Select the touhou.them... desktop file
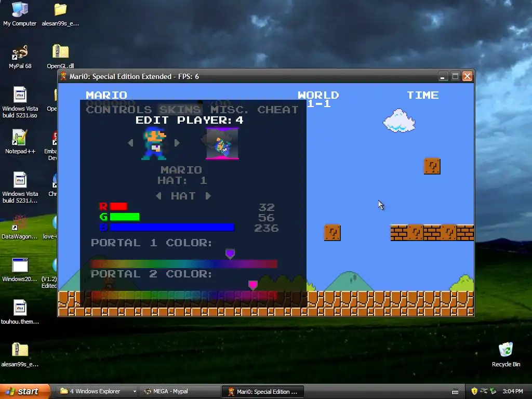 coord(20,312)
